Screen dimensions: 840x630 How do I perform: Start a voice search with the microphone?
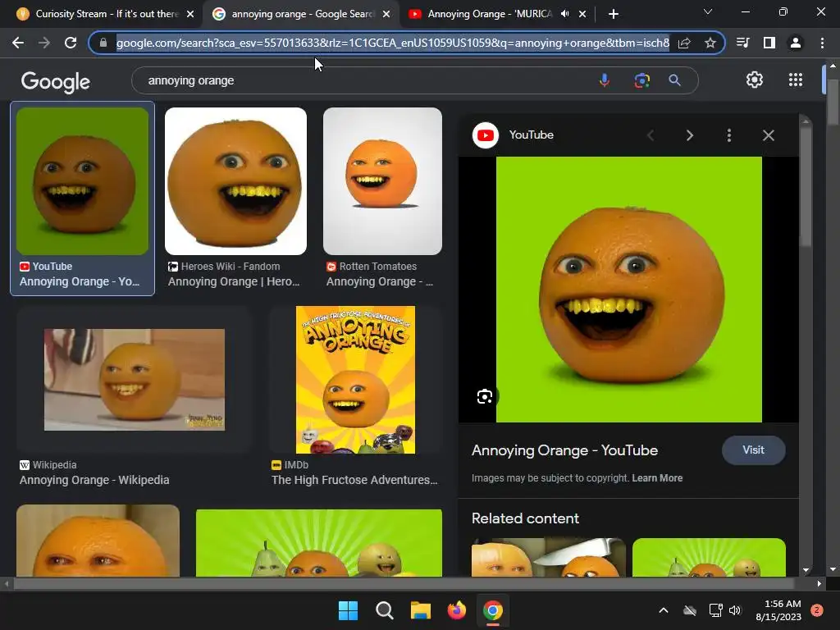click(x=605, y=80)
